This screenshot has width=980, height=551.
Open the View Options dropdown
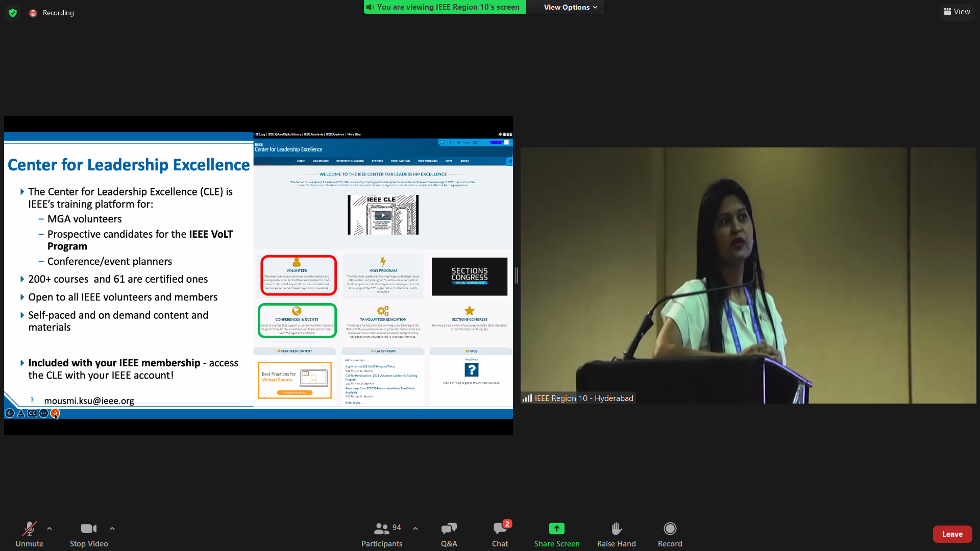570,7
